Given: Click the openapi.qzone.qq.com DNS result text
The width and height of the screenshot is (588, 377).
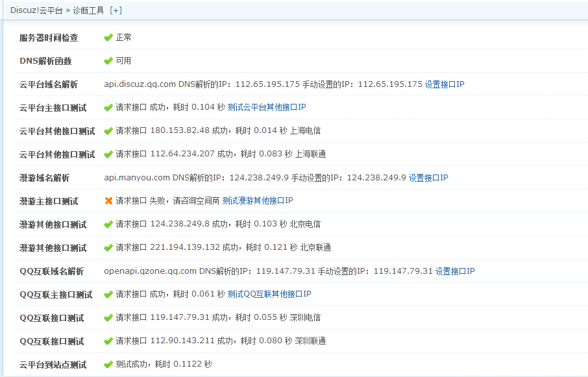Looking at the screenshot, I should tap(269, 271).
